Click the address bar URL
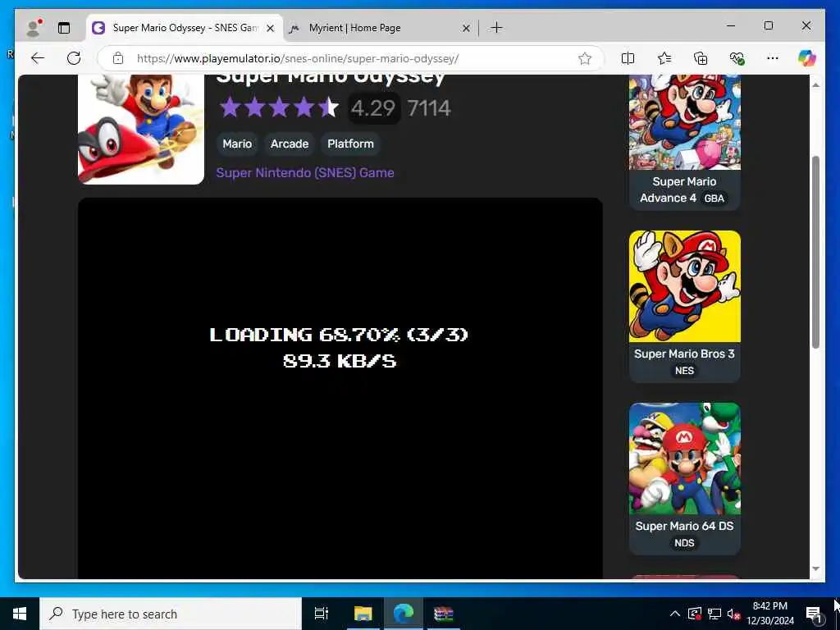This screenshot has width=840, height=630. click(x=297, y=58)
